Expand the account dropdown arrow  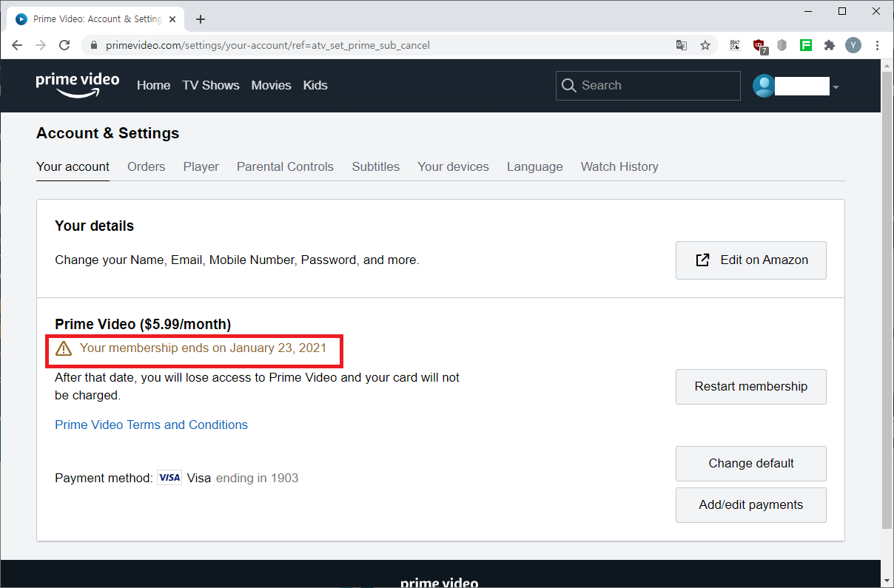(836, 87)
